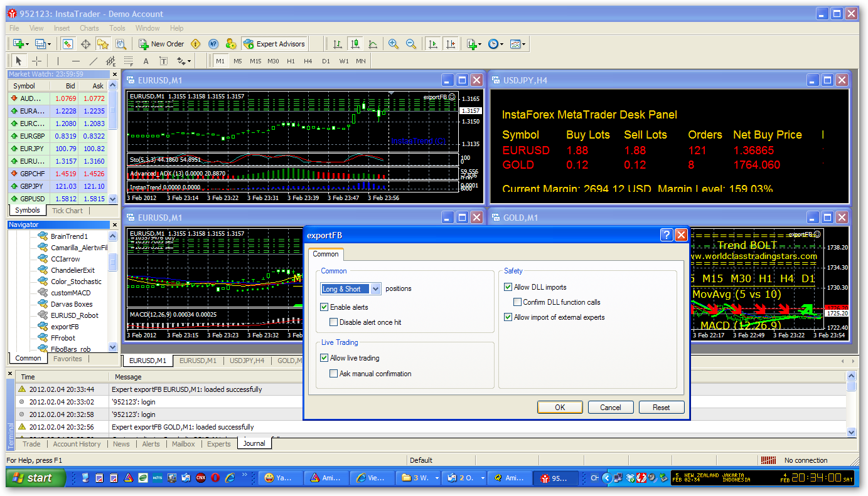Click OK in the exportFB dialog
Image resolution: width=868 pixels, height=496 pixels.
[x=560, y=407]
